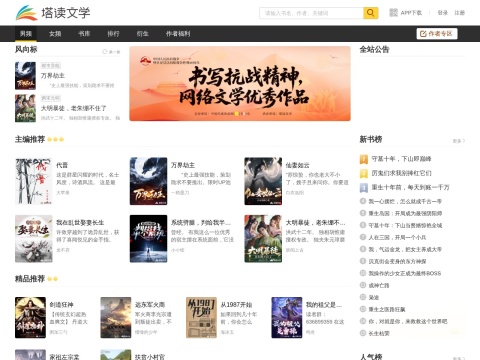Screen dimensions: 480x360
Task: Click the 仙妻如云 title
Action: (x=297, y=165)
